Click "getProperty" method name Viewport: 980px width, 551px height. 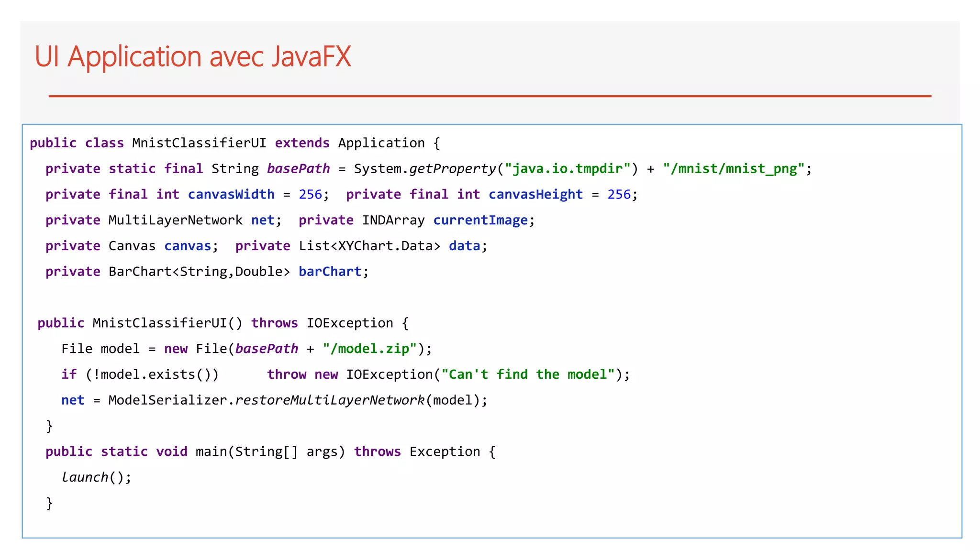click(x=453, y=169)
